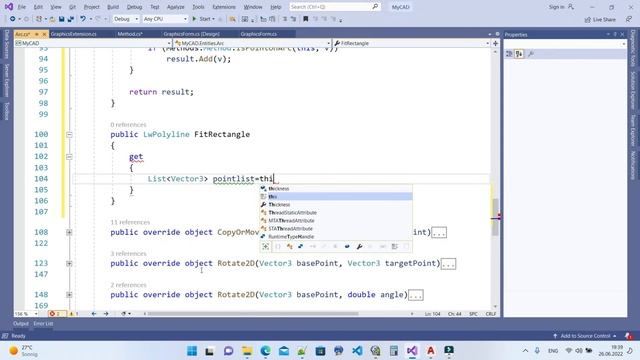Switch to the GraphicsExtension.cs tab
The image size is (640, 360).
pos(73,34)
